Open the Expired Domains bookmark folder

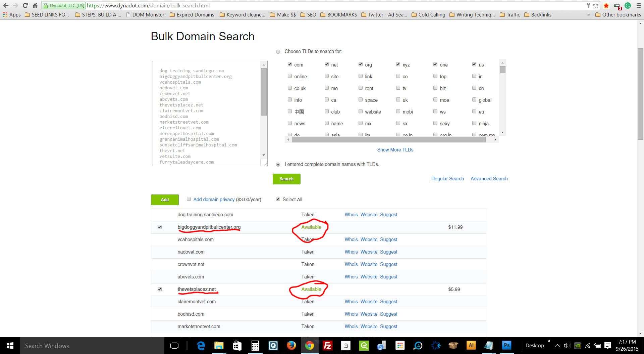coord(192,15)
